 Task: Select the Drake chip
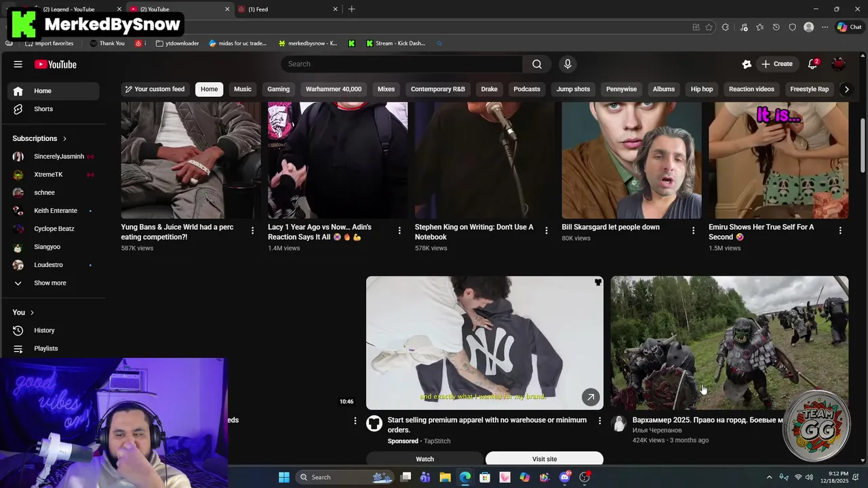coord(490,89)
